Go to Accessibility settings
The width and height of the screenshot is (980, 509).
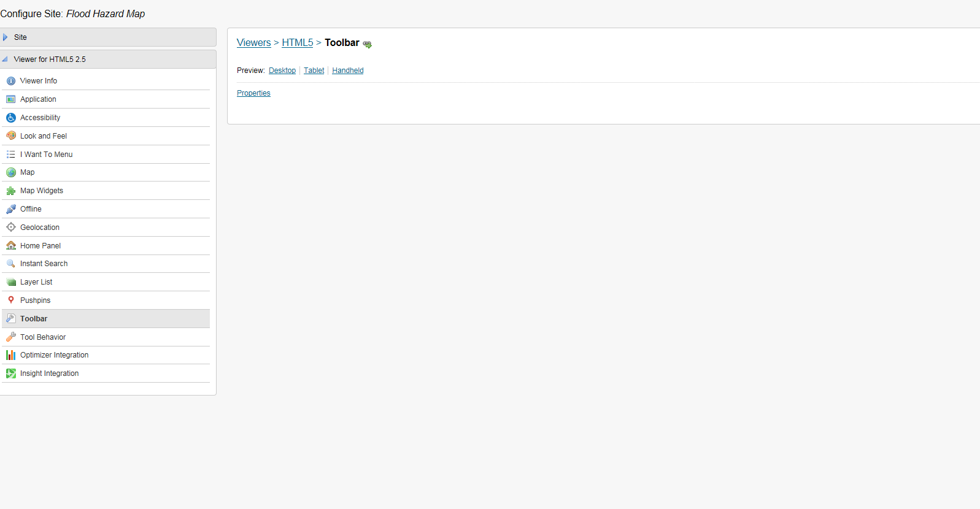pos(106,118)
